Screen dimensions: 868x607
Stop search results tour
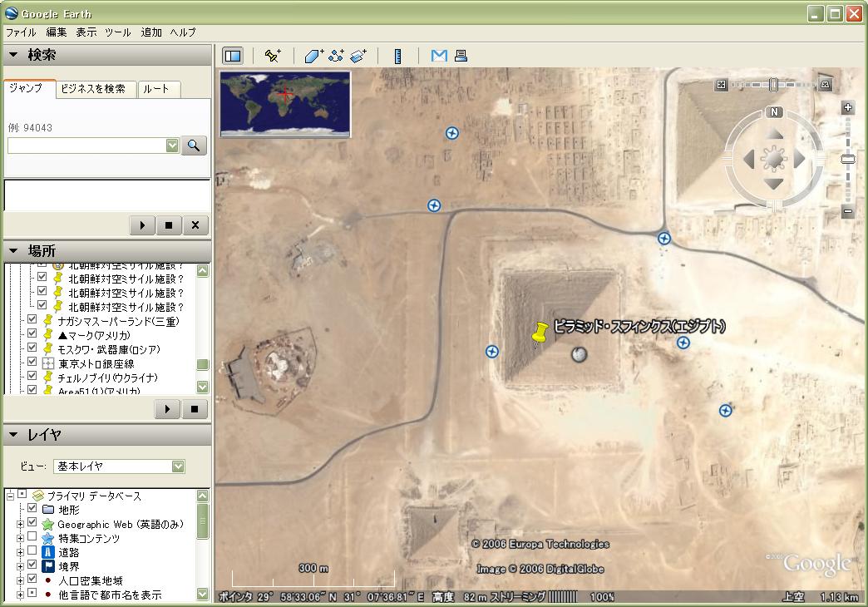[x=168, y=225]
